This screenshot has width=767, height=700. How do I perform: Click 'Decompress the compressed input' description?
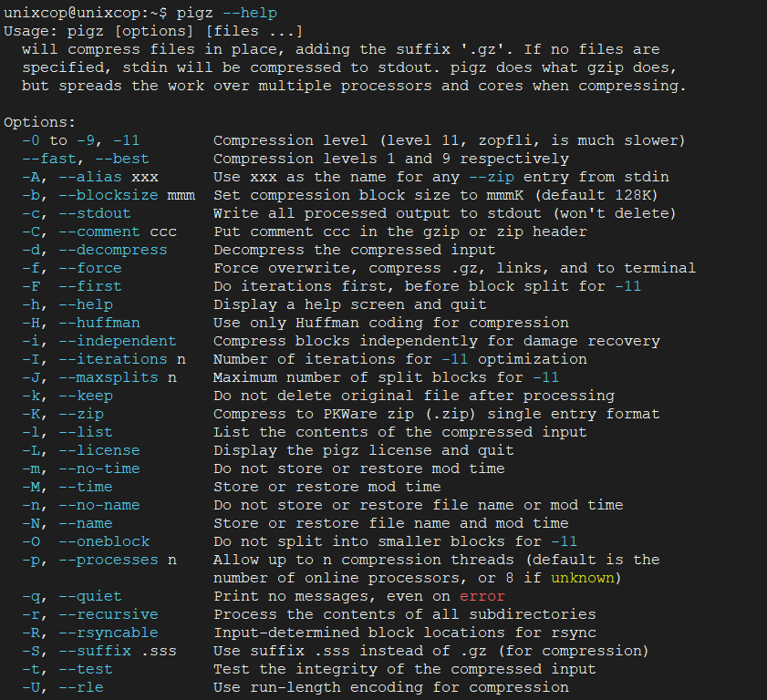click(x=355, y=251)
